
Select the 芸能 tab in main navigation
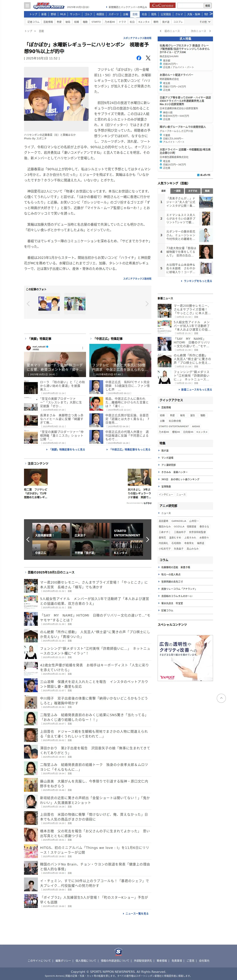coord(135,14)
